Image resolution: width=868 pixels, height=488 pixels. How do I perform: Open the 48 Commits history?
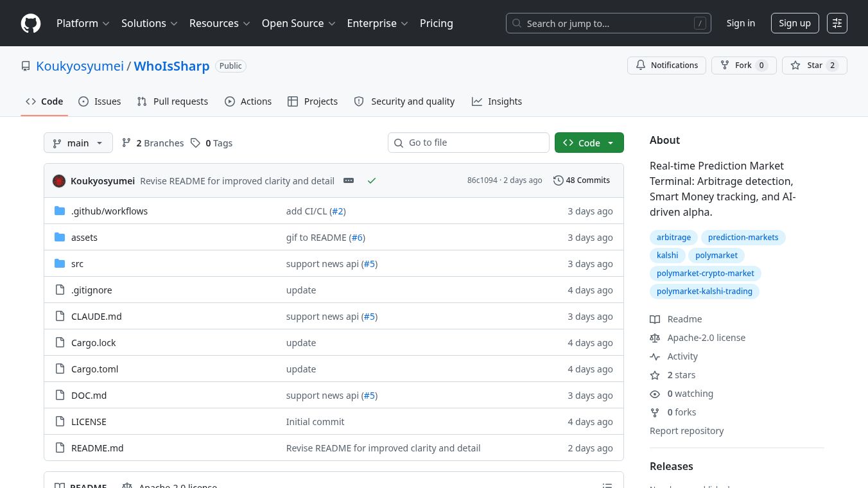(x=582, y=180)
